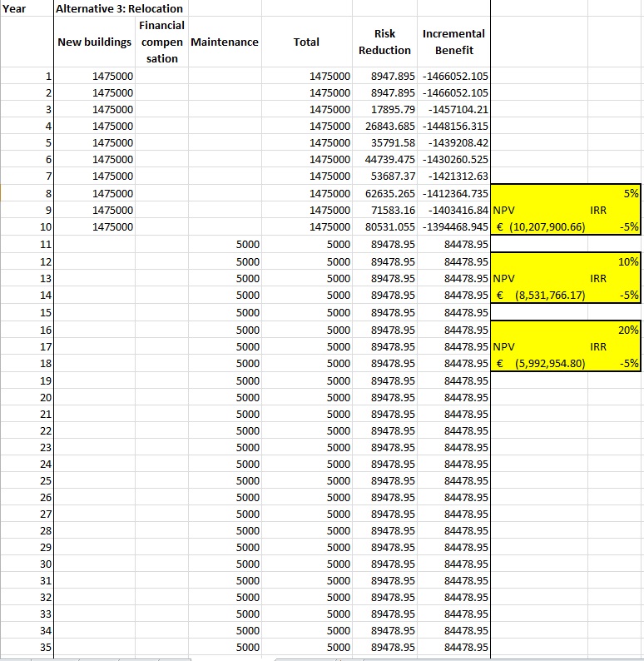Select Incremental Benefit 84478.95 in year 19 row
644x661 pixels.
click(454, 380)
